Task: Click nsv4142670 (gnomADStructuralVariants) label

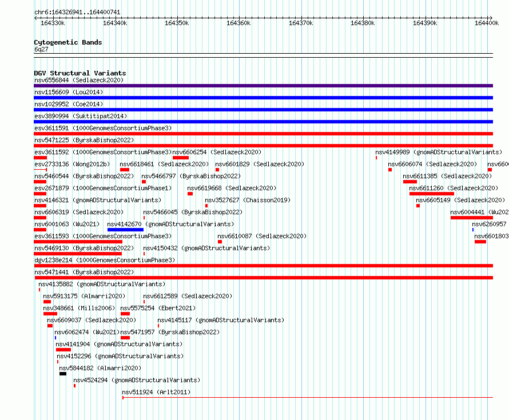Action: 170,224
